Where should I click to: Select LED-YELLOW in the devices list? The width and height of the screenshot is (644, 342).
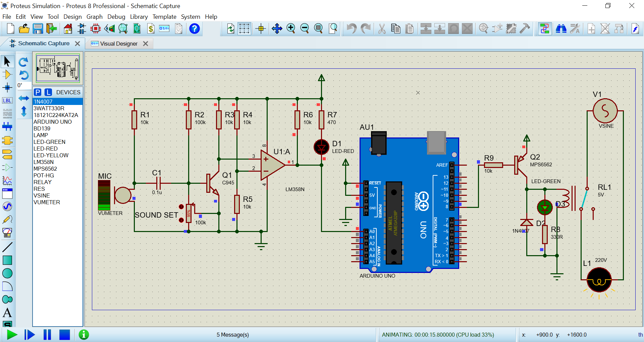click(x=58, y=155)
